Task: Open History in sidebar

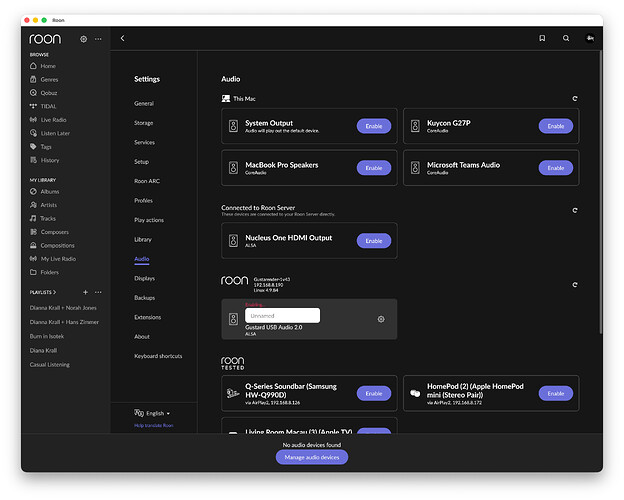Action: pos(45,160)
